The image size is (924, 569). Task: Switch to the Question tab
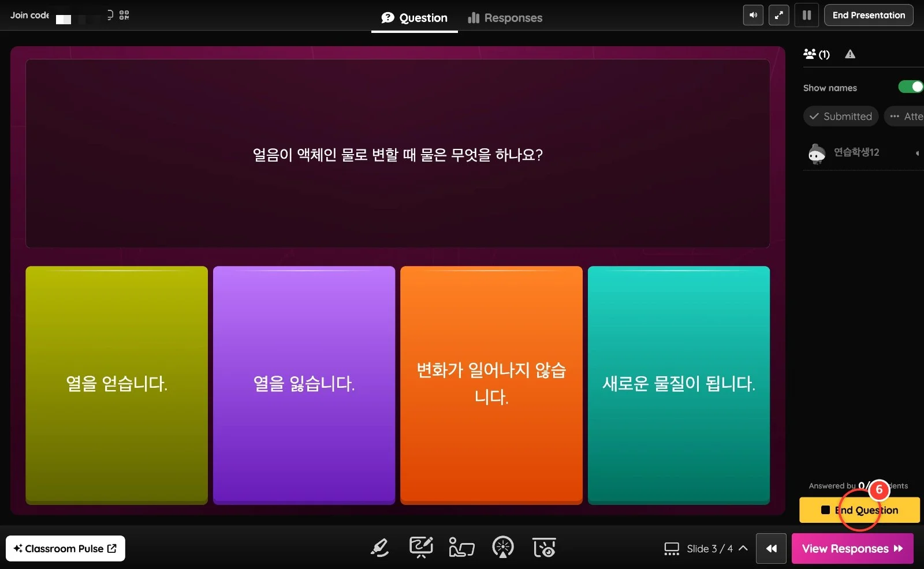click(415, 18)
